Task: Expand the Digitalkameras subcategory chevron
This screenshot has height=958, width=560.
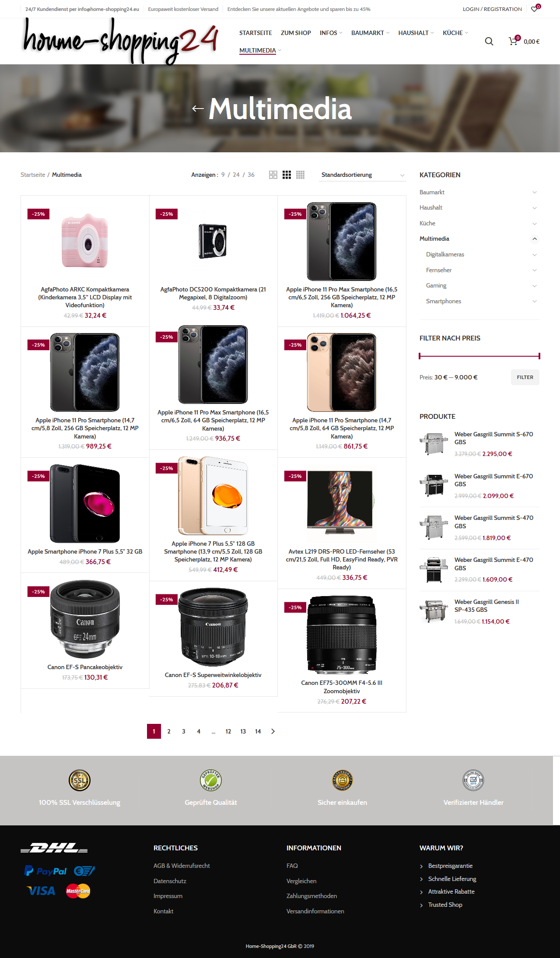Action: coord(535,255)
